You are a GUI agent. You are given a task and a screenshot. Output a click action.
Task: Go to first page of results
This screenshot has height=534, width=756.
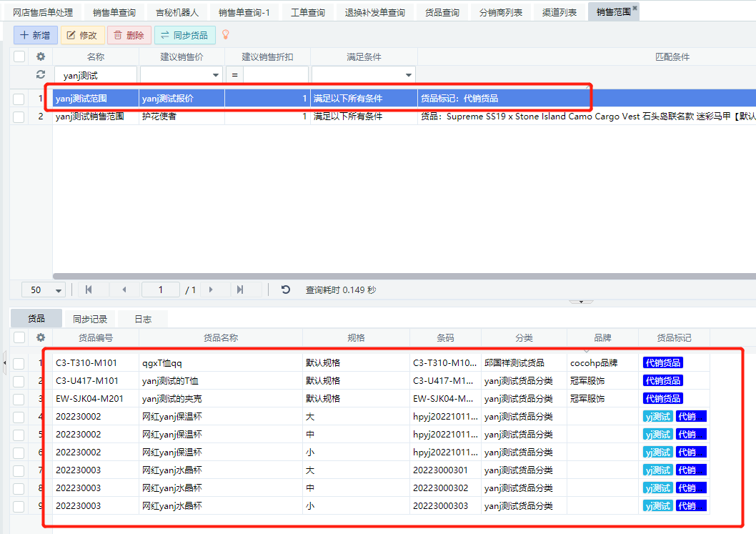(x=89, y=290)
